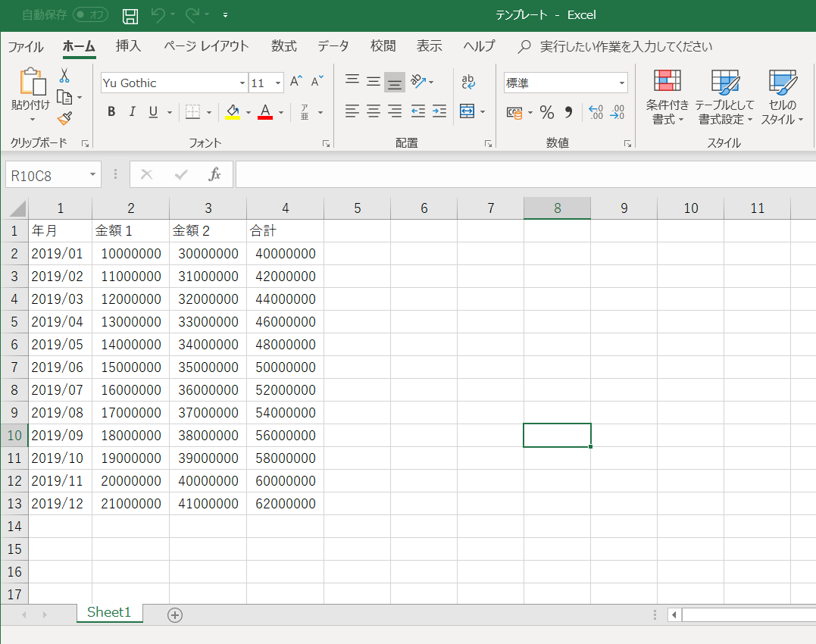Apply yellow fill color swatch
Viewport: 816px width, 644px height.
(x=233, y=112)
